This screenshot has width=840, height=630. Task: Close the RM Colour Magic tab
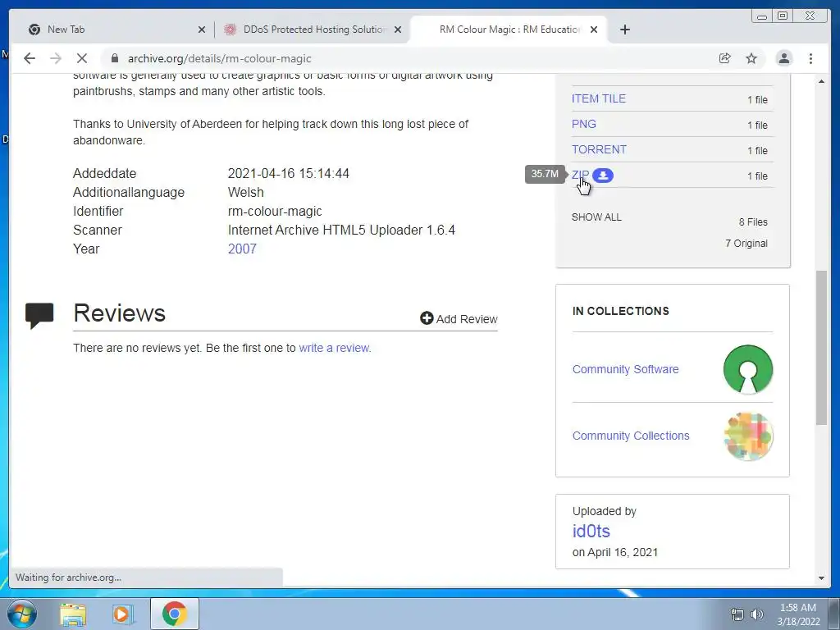(594, 30)
